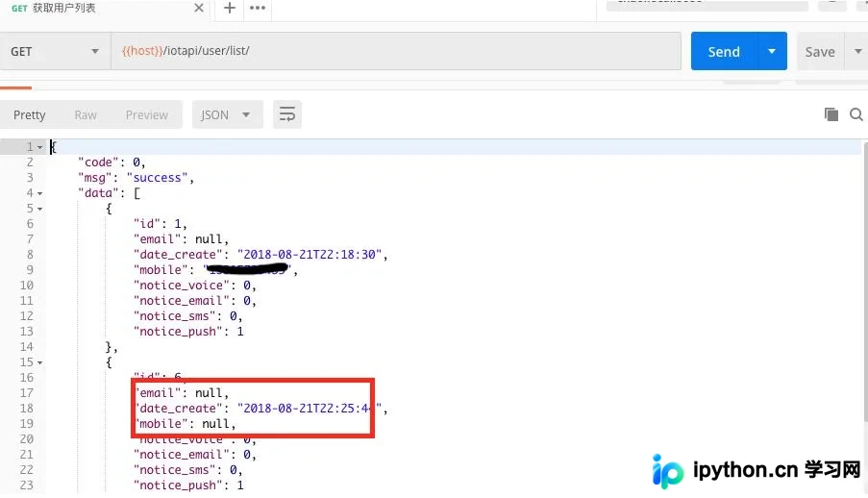Save the request
Viewport: 868px width, 498px height.
click(820, 52)
